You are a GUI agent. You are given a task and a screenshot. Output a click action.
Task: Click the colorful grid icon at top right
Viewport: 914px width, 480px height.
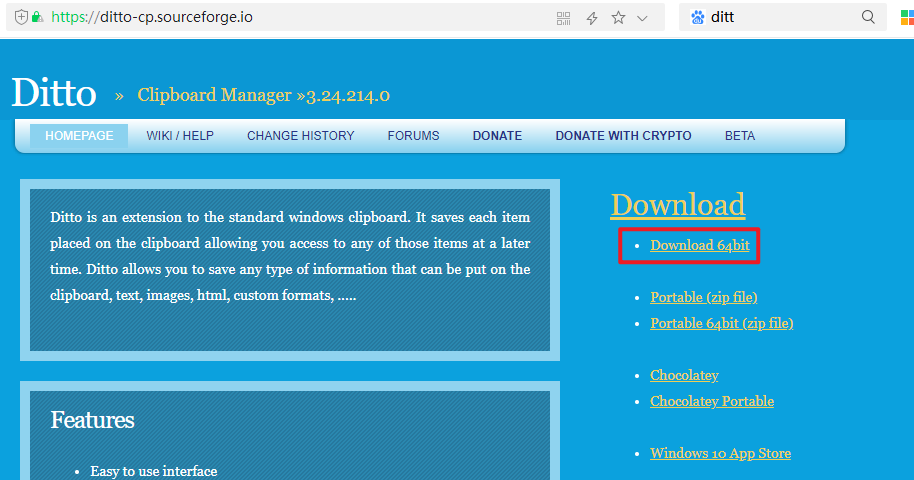907,17
